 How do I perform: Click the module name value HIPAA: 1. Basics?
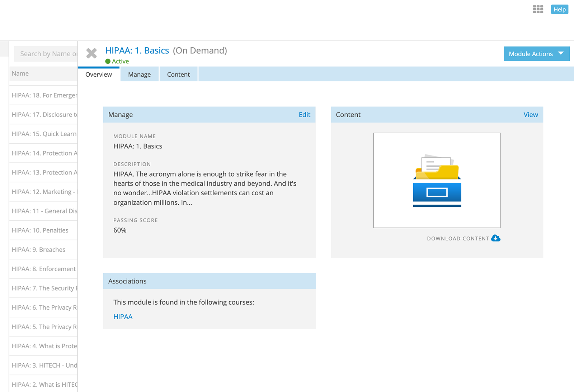point(138,146)
